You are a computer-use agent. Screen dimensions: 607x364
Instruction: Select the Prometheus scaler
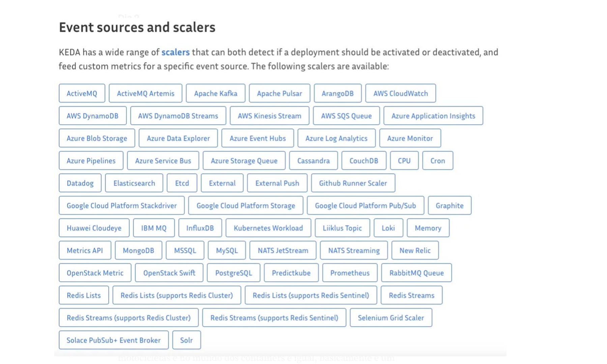[349, 273]
